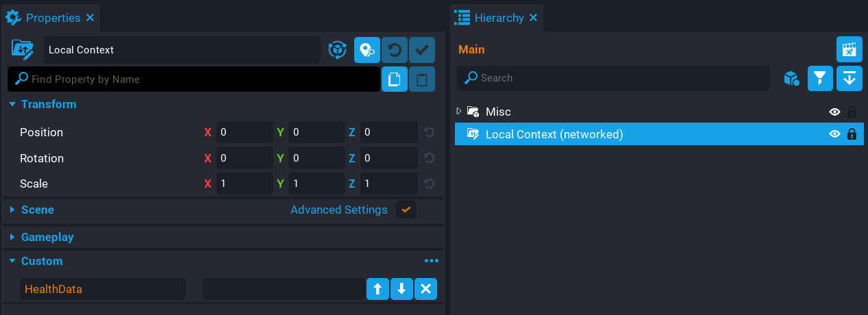Toggle lock on Local Context (networked)
The image size is (868, 315).
852,134
